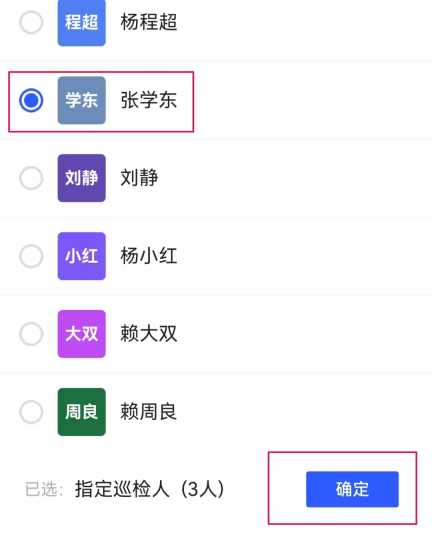Click the name text 赖周良
The width and height of the screenshot is (432, 537).
(x=149, y=412)
